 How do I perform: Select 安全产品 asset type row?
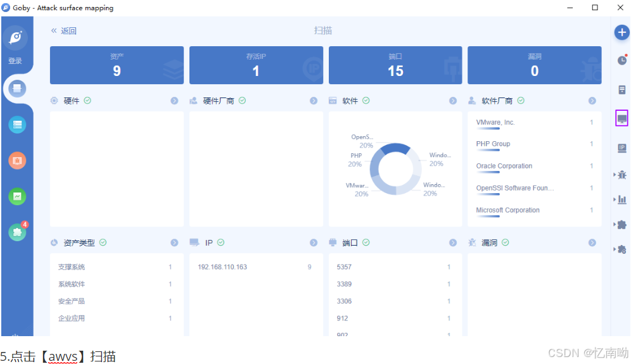coord(115,301)
